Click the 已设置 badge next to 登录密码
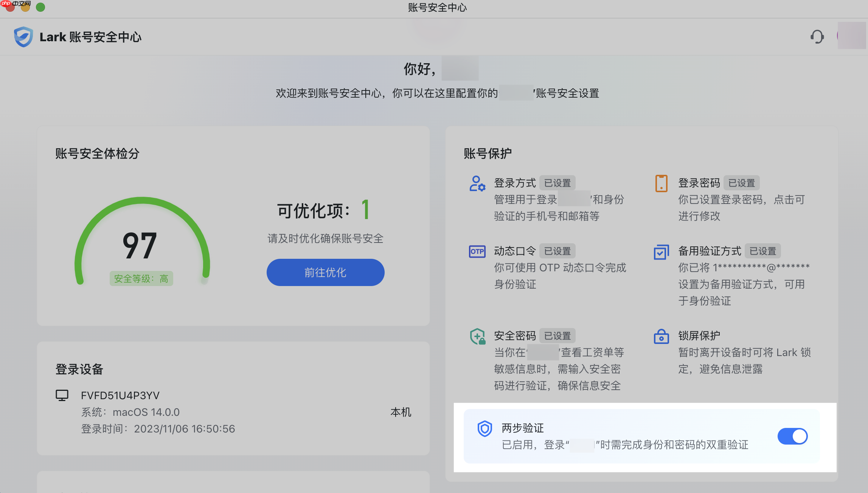 coord(742,183)
